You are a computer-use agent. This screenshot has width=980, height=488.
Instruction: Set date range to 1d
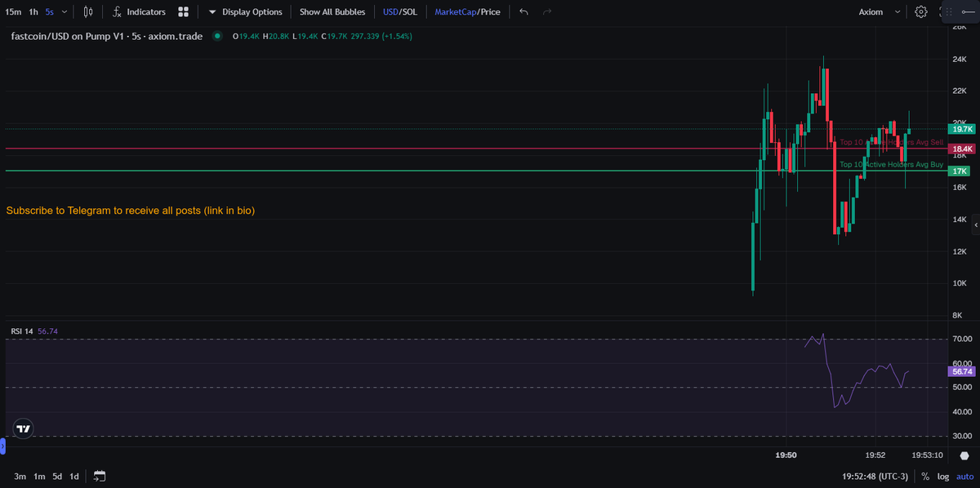pos(74,476)
